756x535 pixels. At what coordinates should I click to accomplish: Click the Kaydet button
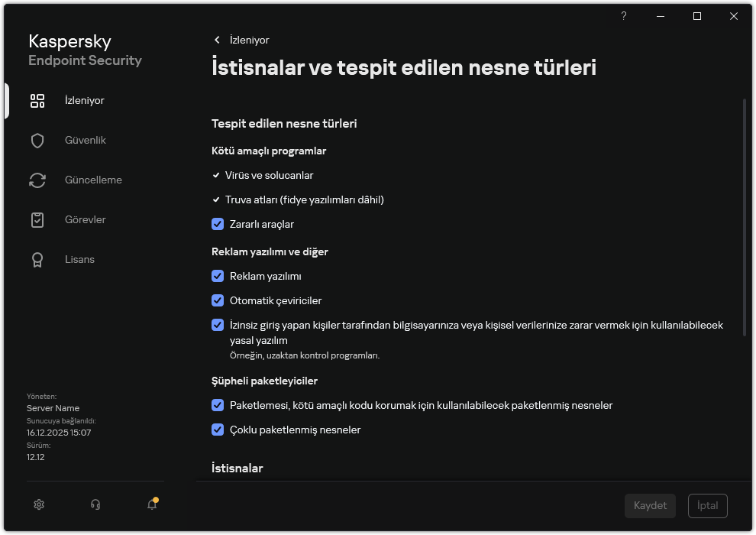click(650, 505)
